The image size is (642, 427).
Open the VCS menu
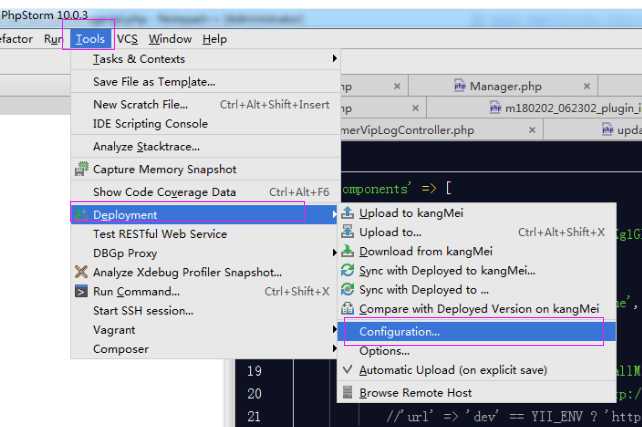pyautogui.click(x=127, y=39)
